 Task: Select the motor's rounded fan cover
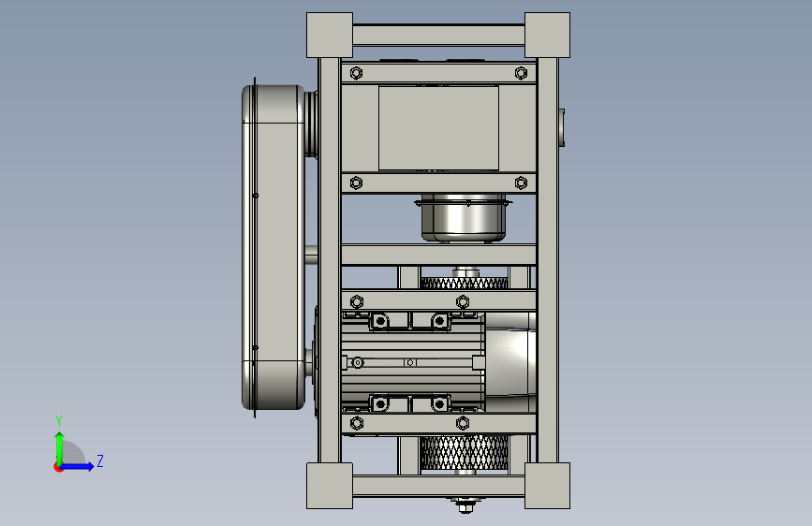tap(510, 362)
